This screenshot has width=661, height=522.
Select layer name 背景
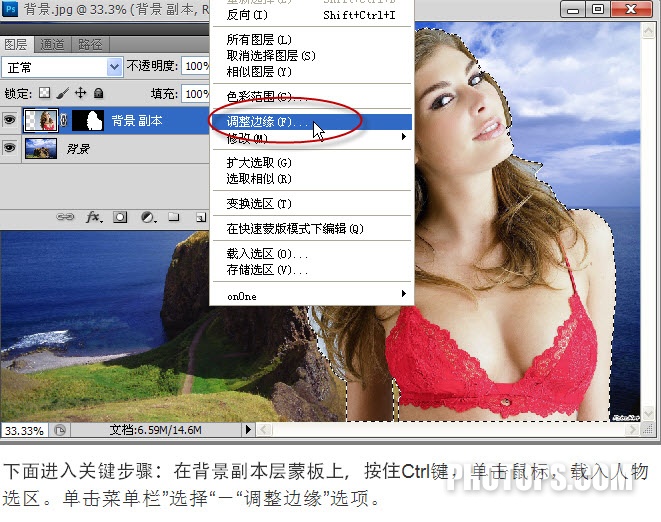pyautogui.click(x=78, y=148)
